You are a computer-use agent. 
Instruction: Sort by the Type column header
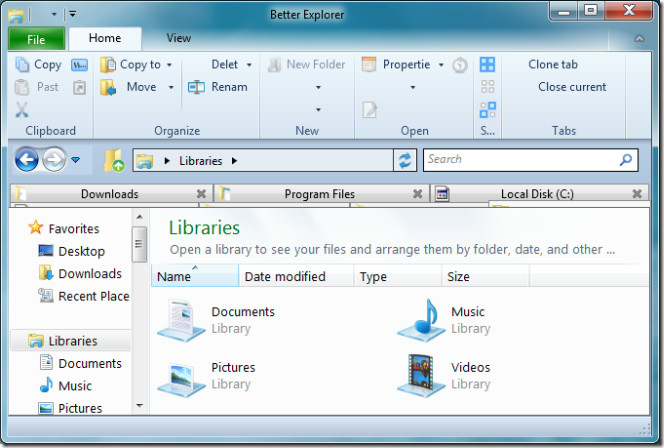coord(398,277)
